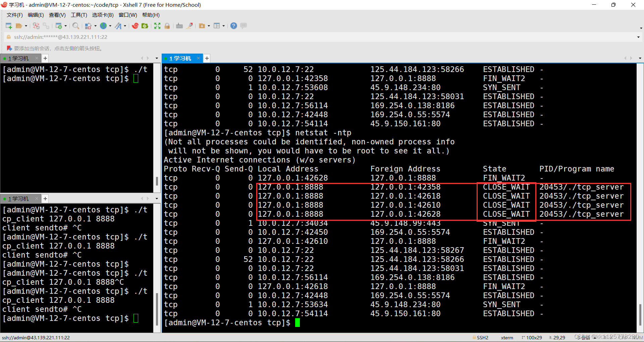Expand the color scheme dropdown arrow

pos(95,26)
